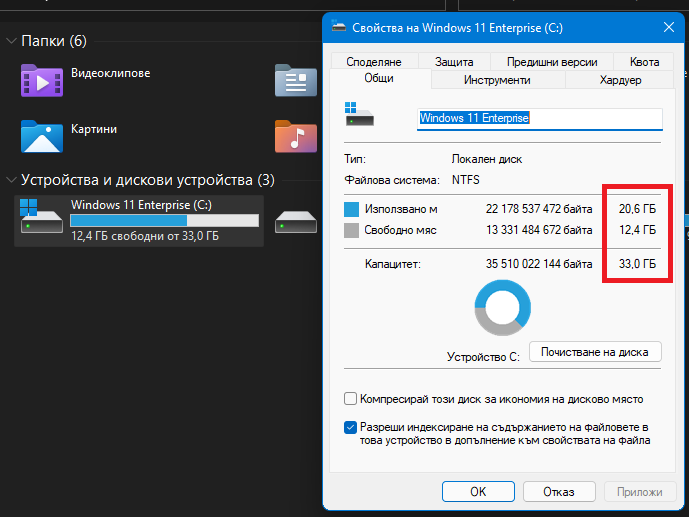This screenshot has height=517, width=689.
Task: Click the 12,4 ГБ value in the dialog
Action: [637, 230]
